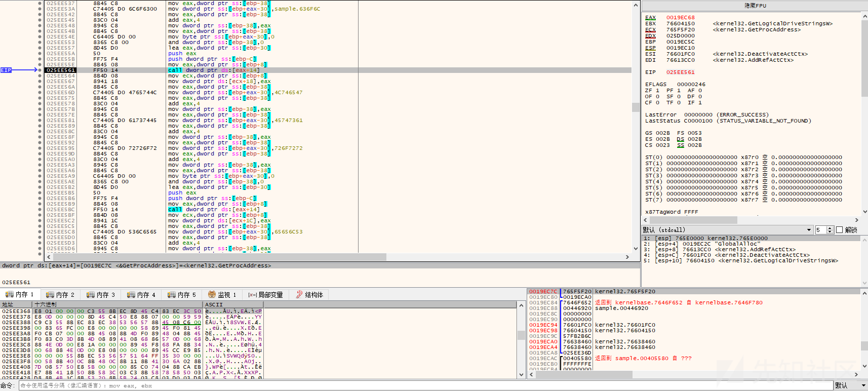Viewport: 868px width, 391px height.
Task: Click the memory dump scroll-up arrow
Action: (521, 305)
